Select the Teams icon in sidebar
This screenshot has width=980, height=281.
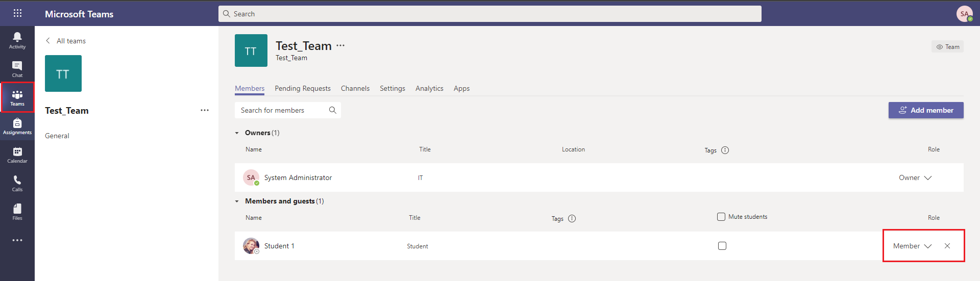(x=17, y=97)
